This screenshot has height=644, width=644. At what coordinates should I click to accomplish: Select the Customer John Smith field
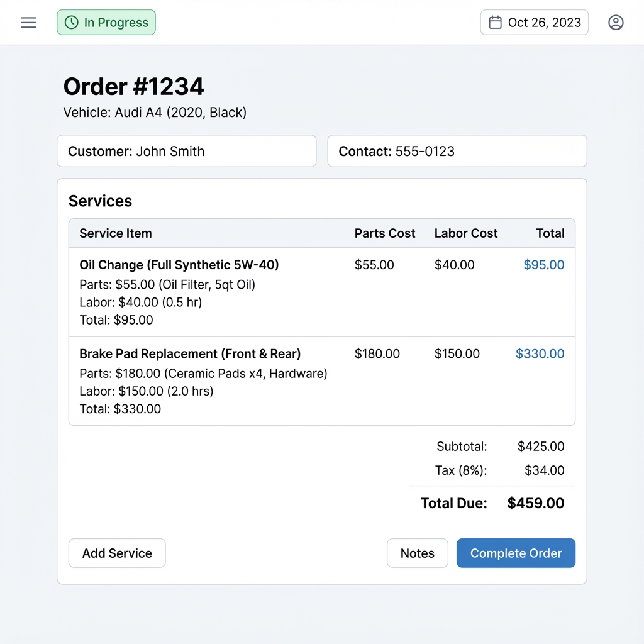186,152
